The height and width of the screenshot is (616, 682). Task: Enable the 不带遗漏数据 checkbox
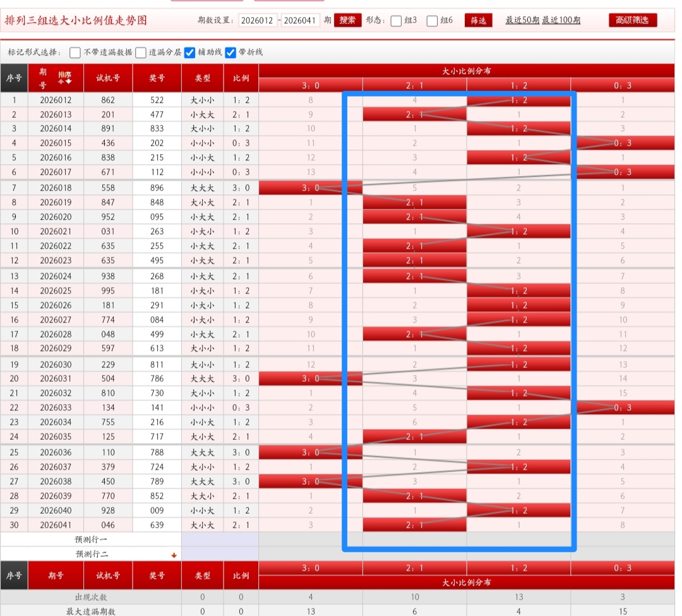tap(75, 52)
